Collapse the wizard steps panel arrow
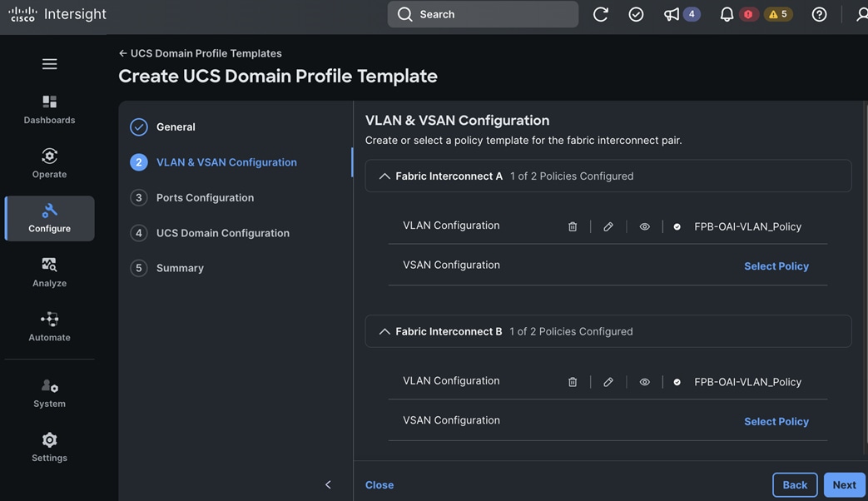 click(x=328, y=485)
